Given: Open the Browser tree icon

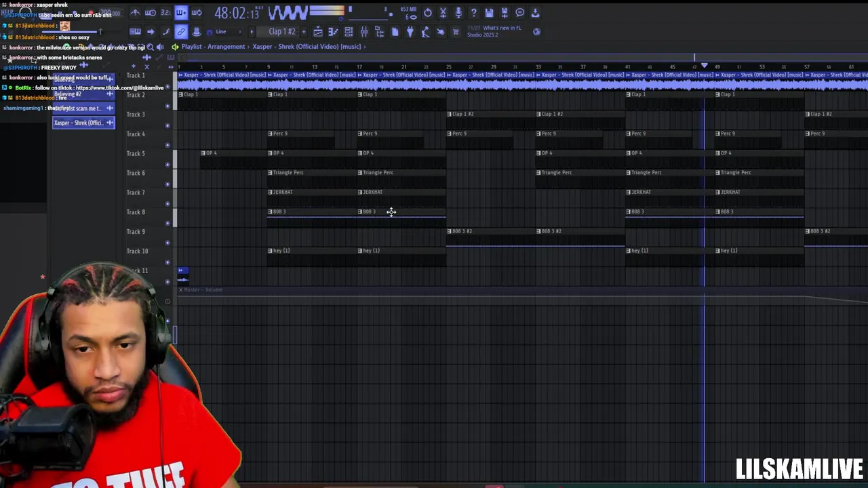Looking at the screenshot, I should 380,32.
